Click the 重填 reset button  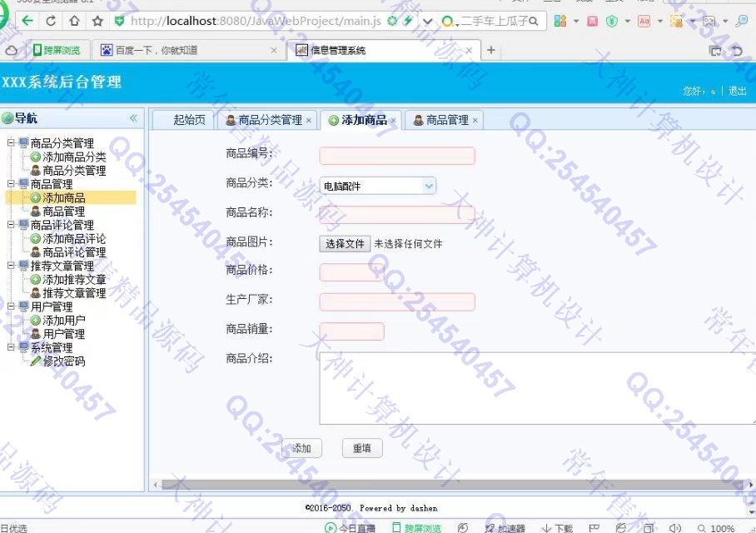[x=362, y=448]
